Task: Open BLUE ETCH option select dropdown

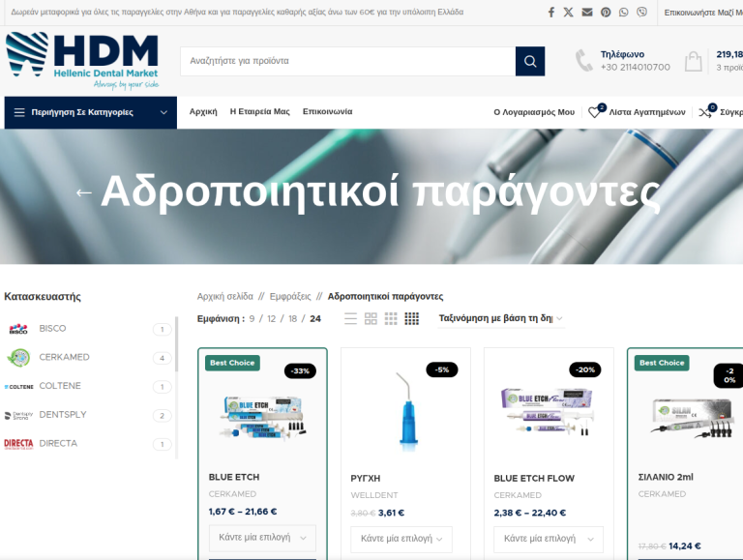Action: [x=262, y=538]
